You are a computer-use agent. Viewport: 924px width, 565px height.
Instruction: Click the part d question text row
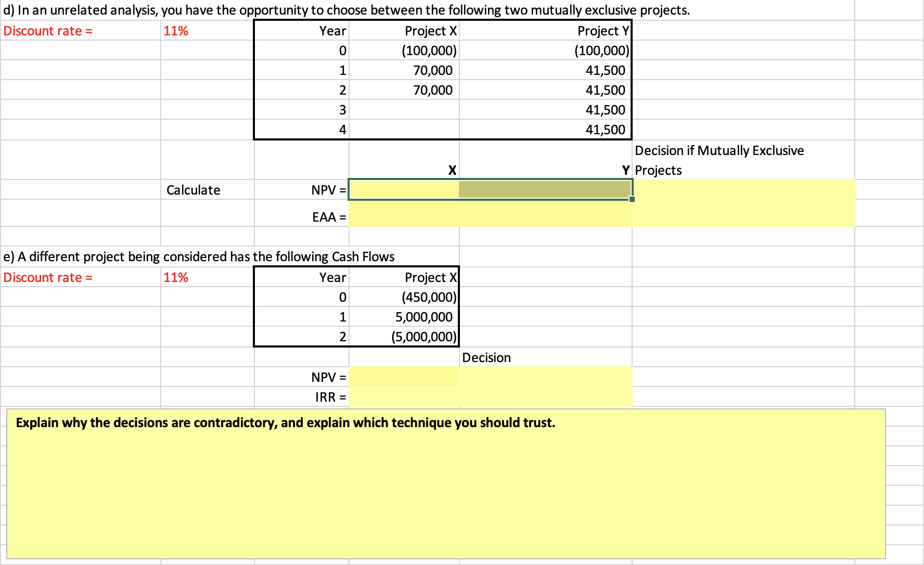point(346,10)
